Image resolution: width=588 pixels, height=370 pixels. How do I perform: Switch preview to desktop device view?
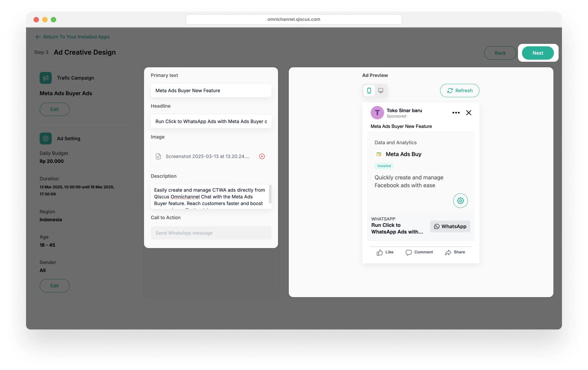click(x=381, y=90)
